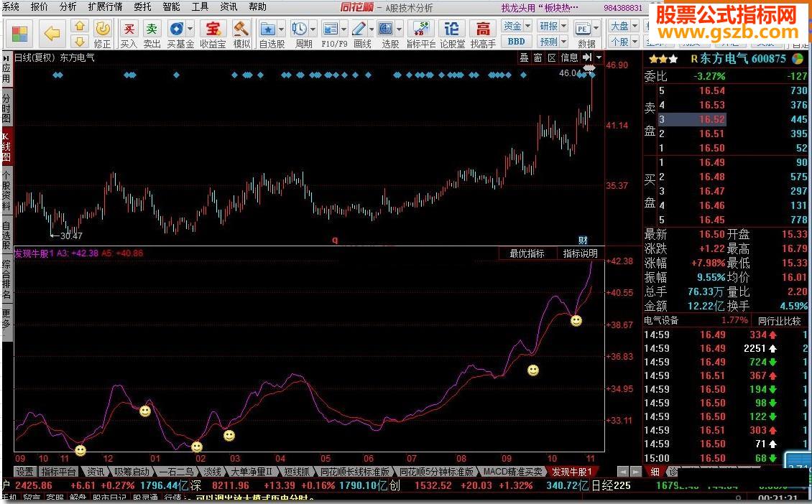This screenshot has width=812, height=504.
Task: Select the 大单净量II indicator tab
Action: 252,472
